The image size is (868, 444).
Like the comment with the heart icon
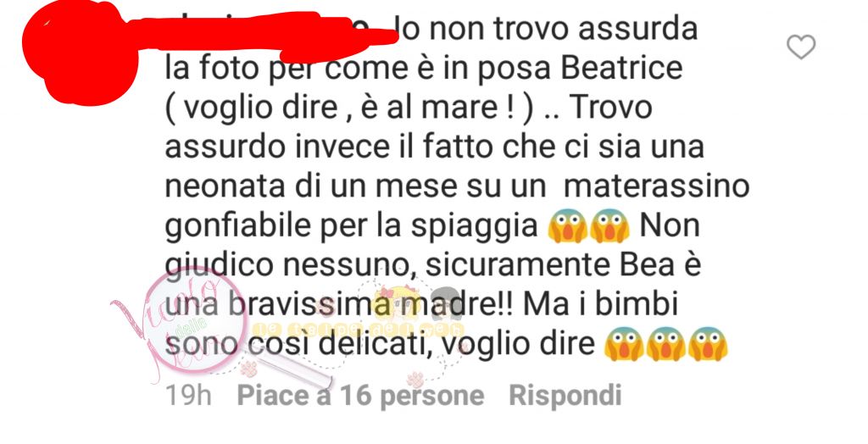click(801, 47)
